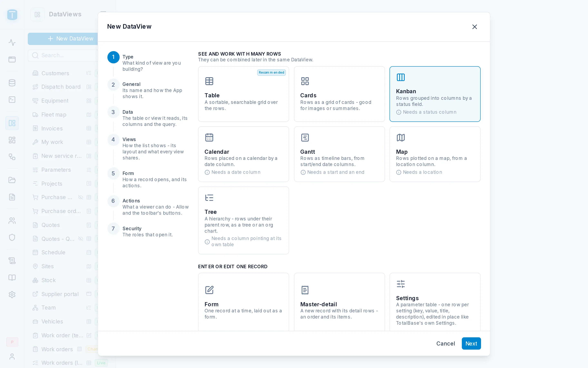588x368 pixels.
Task: Open the settings gear icon in rail
Action: pos(12,295)
